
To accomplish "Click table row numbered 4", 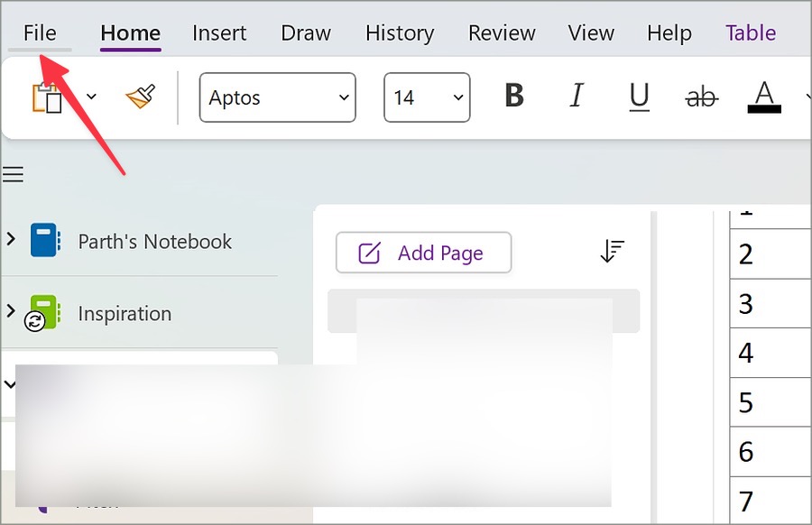I will pyautogui.click(x=770, y=352).
